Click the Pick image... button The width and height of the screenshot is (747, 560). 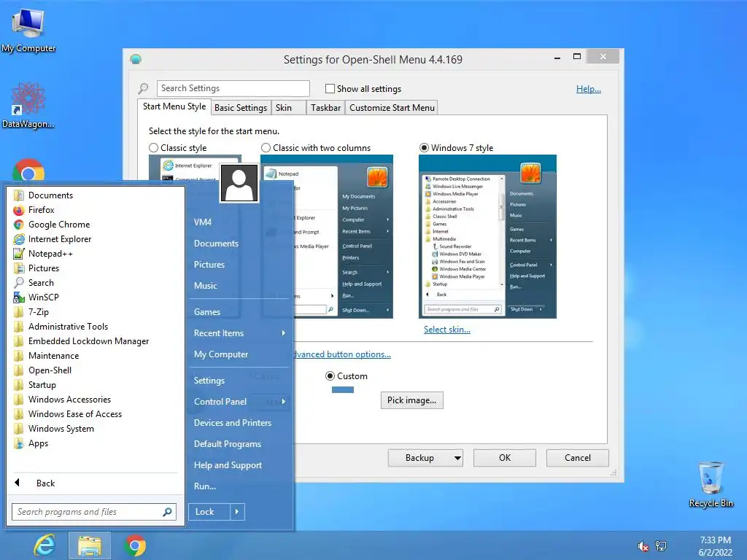point(411,400)
